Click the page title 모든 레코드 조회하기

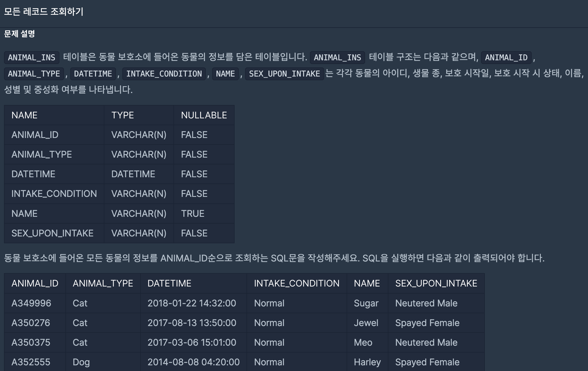[44, 12]
